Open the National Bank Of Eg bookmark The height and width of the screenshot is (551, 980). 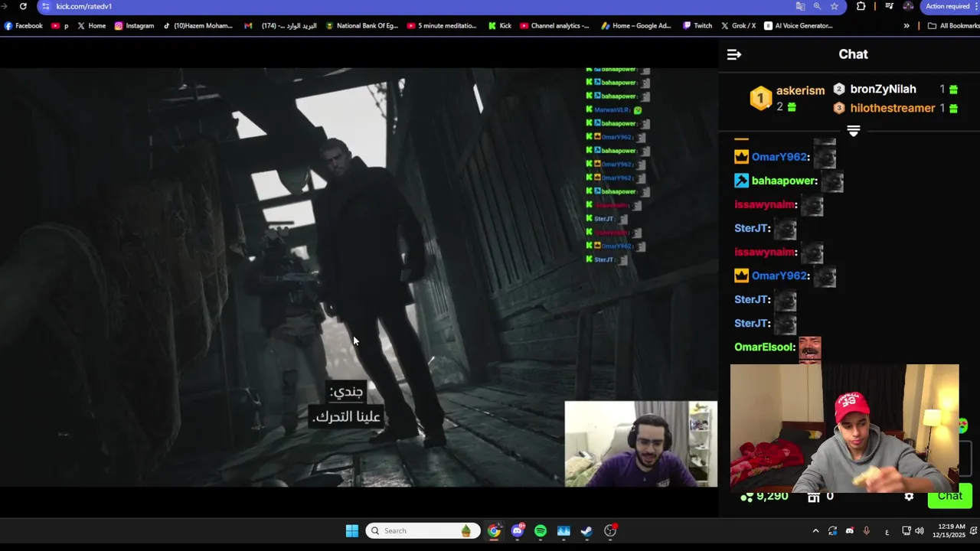(362, 25)
